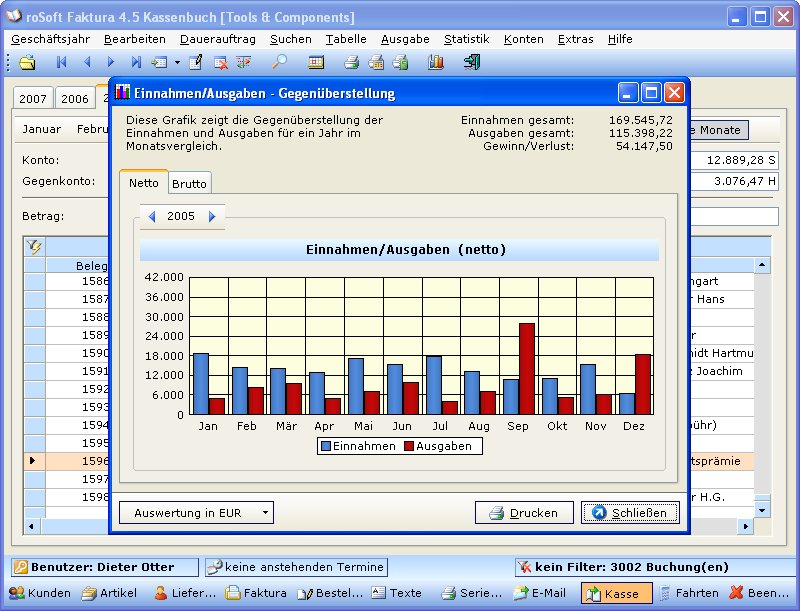This screenshot has width=800, height=611.
Task: Advance to next year with right arrow
Action: (212, 216)
